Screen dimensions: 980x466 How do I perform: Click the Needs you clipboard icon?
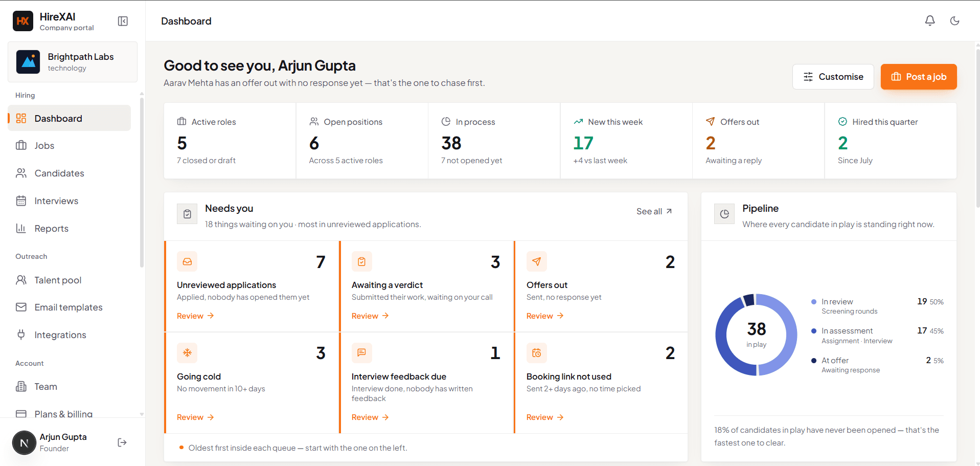(187, 214)
